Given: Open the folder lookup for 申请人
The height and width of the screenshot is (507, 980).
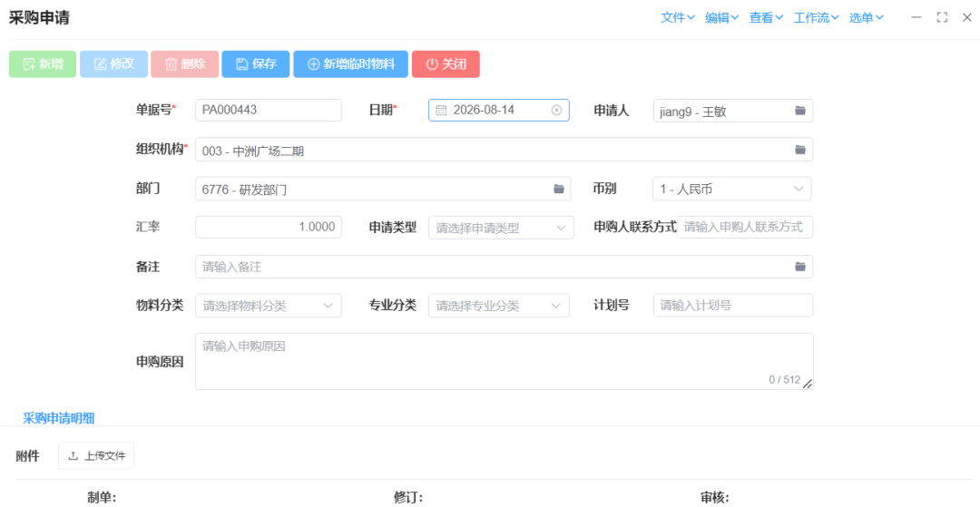Looking at the screenshot, I should click(800, 111).
